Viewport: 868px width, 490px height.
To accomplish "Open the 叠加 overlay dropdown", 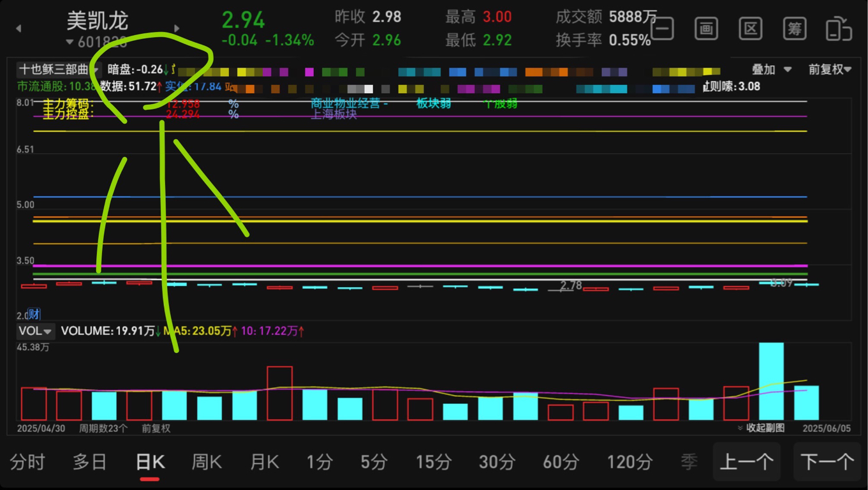I will tap(772, 70).
